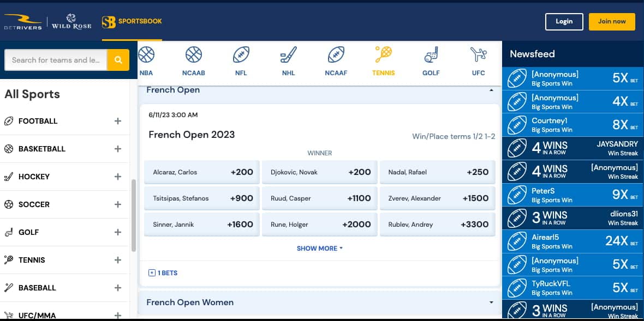Click the Join now button

(x=612, y=22)
